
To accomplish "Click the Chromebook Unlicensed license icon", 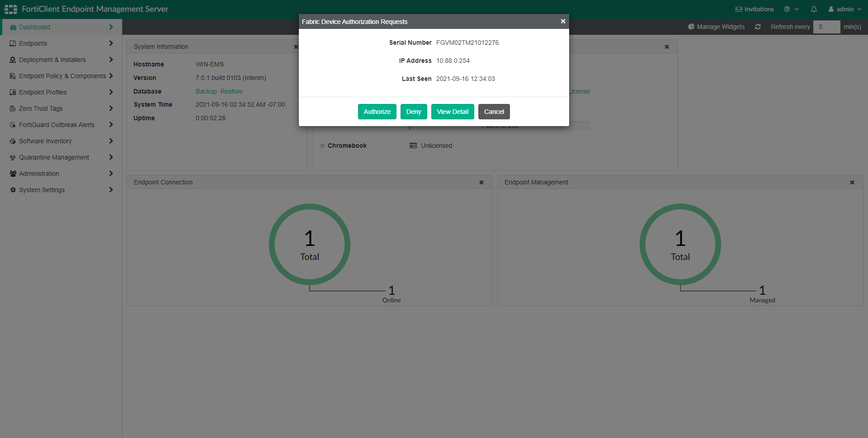I will click(413, 146).
